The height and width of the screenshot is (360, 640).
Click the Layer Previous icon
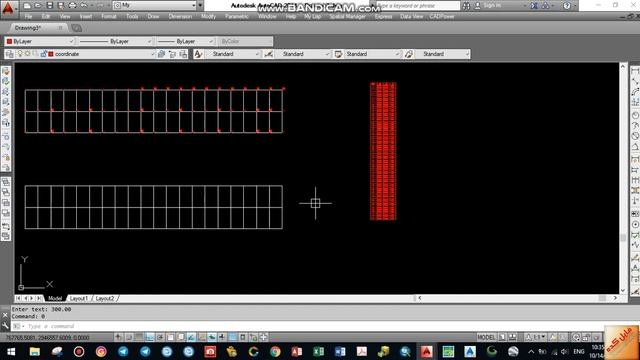point(172,54)
